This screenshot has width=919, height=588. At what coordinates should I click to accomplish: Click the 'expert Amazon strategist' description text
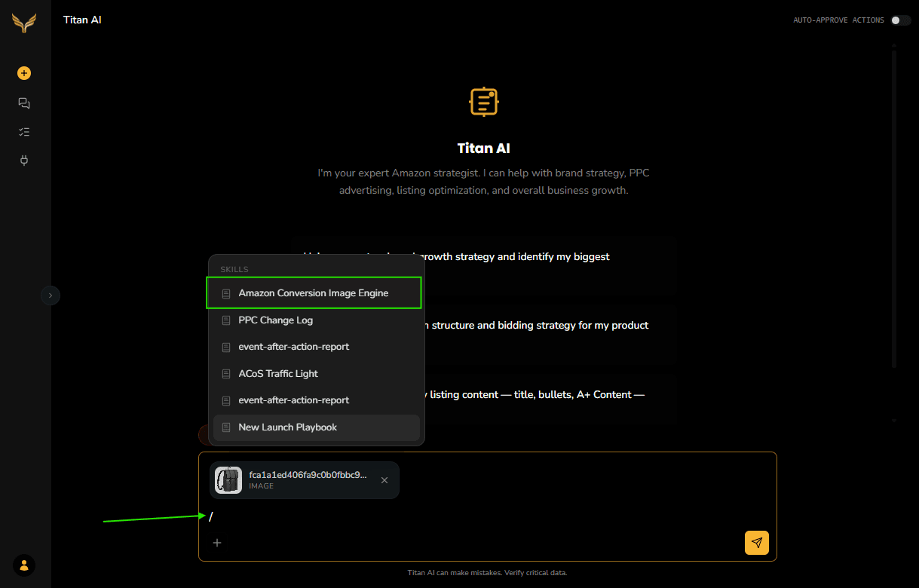pyautogui.click(x=483, y=182)
